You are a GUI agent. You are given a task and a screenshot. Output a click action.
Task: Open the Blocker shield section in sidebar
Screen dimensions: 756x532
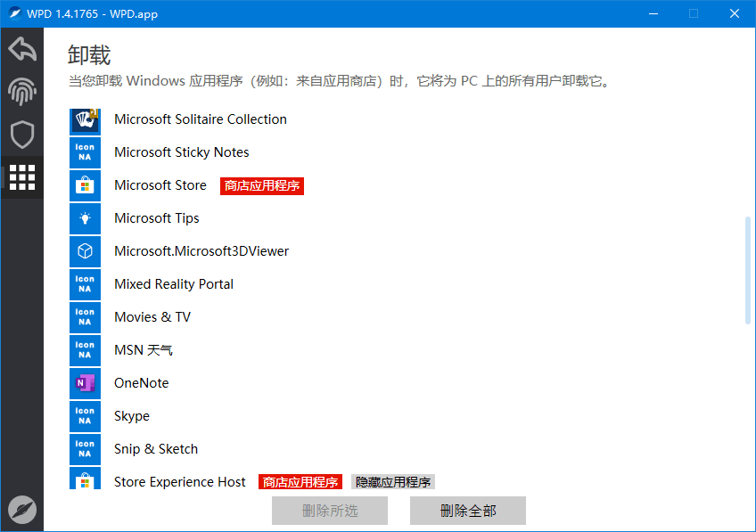click(x=22, y=135)
